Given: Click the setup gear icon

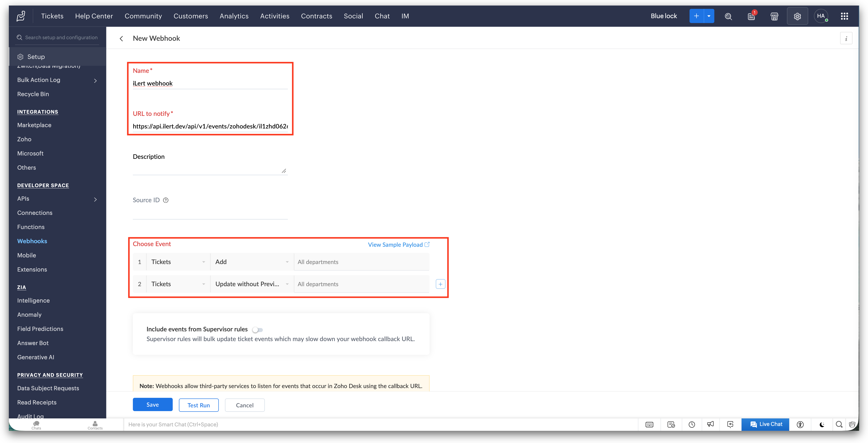Looking at the screenshot, I should click(797, 16).
